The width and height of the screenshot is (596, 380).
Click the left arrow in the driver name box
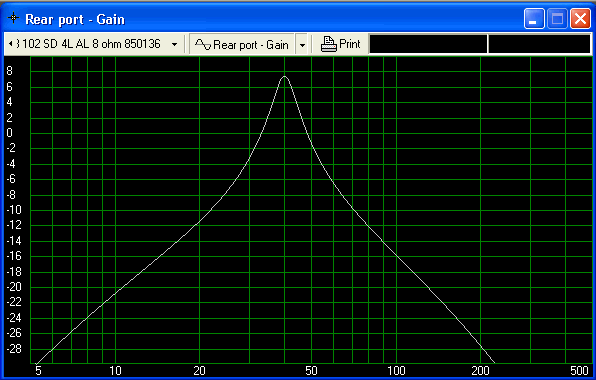pyautogui.click(x=11, y=44)
